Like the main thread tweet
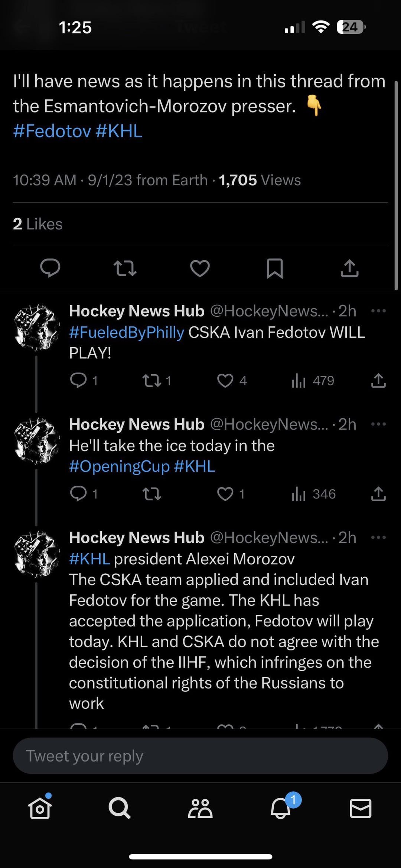Image resolution: width=401 pixels, height=868 pixels. 200,268
